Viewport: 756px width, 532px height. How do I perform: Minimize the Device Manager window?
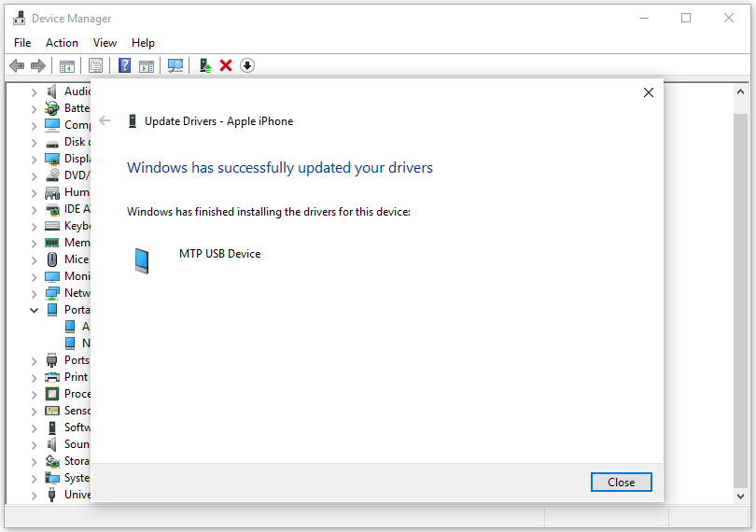tap(644, 19)
